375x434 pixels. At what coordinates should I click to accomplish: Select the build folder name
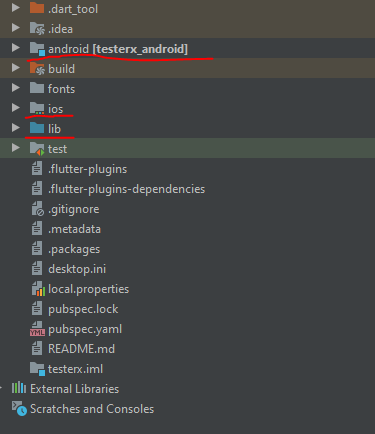(61, 69)
